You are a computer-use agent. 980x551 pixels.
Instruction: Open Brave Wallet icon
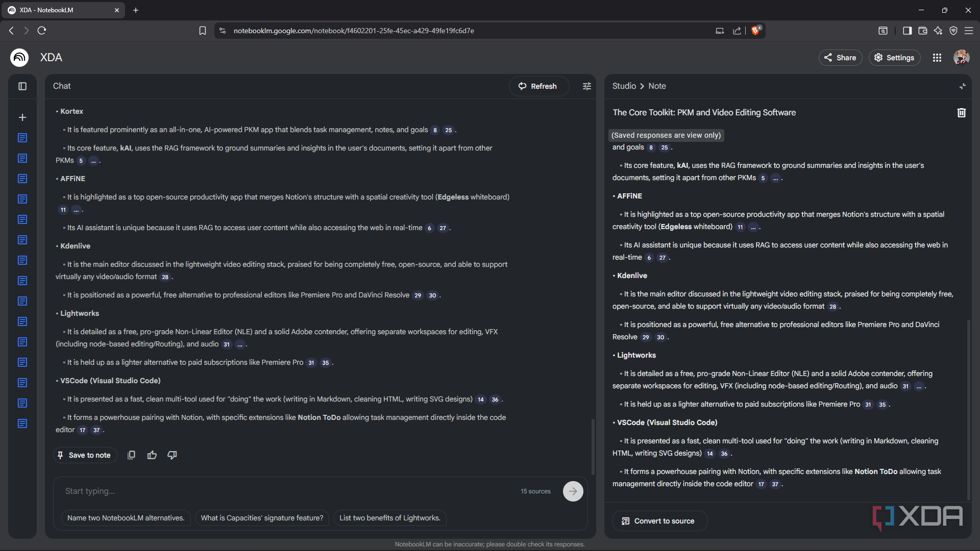[x=923, y=31]
